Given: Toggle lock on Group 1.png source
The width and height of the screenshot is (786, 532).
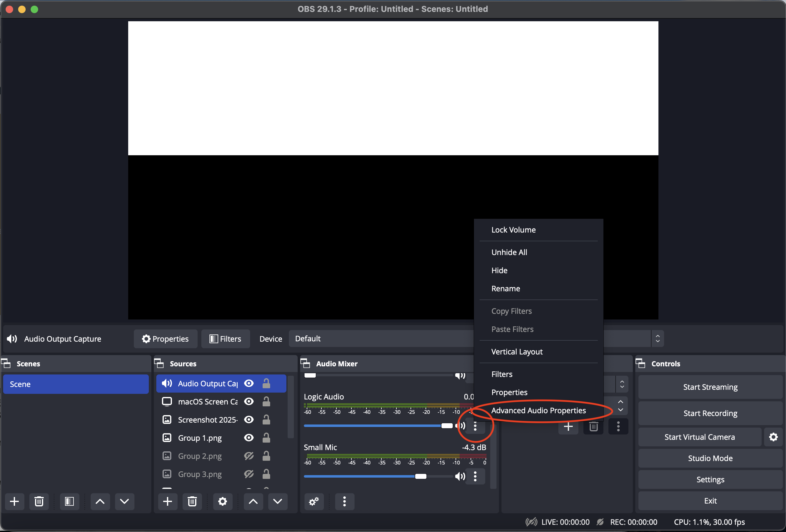Looking at the screenshot, I should (x=266, y=438).
